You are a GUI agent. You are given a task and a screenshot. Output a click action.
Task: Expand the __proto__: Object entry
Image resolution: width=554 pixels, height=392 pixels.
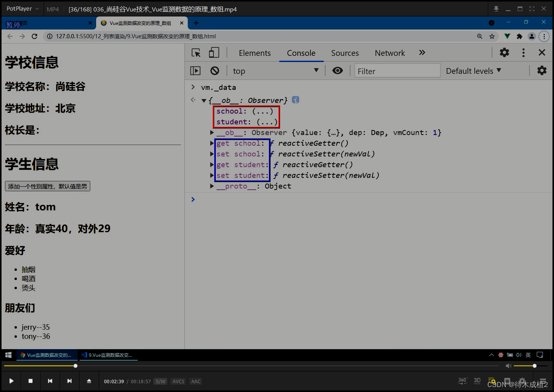(212, 186)
